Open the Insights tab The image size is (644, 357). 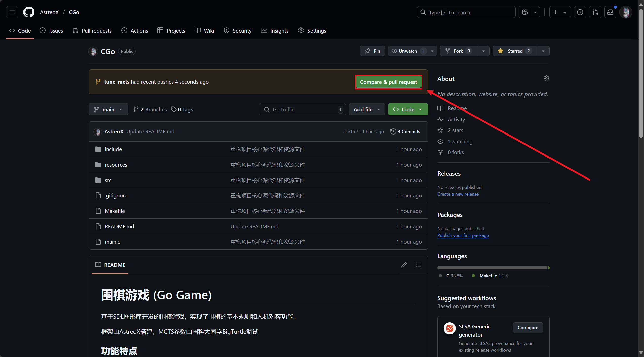[x=275, y=31]
